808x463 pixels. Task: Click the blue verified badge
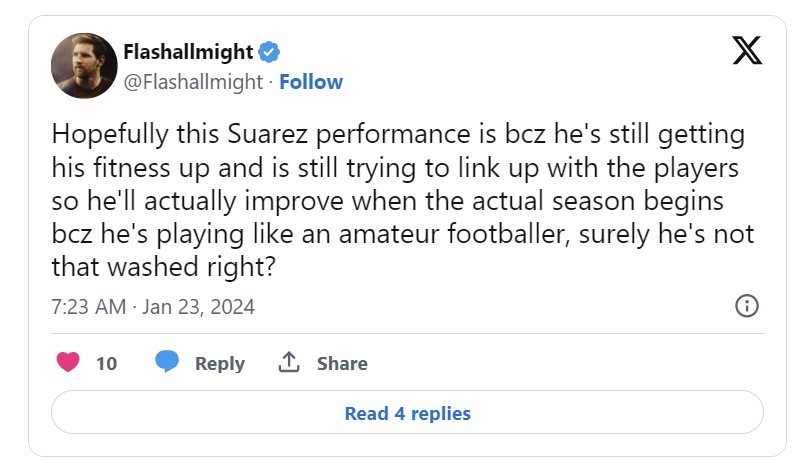[269, 52]
